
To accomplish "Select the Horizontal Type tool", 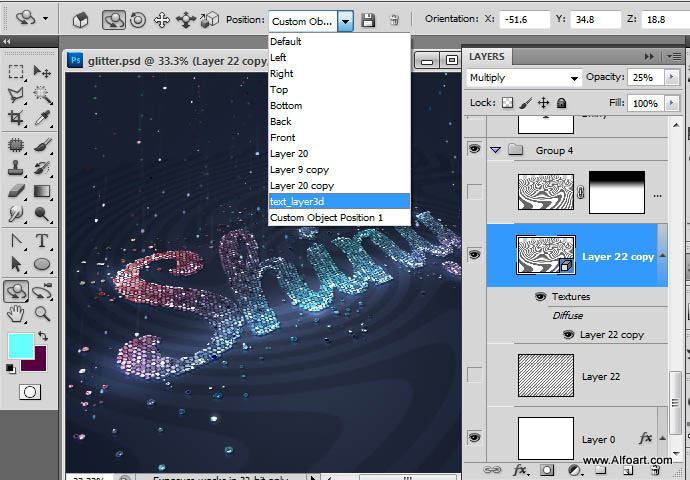I will (x=43, y=241).
